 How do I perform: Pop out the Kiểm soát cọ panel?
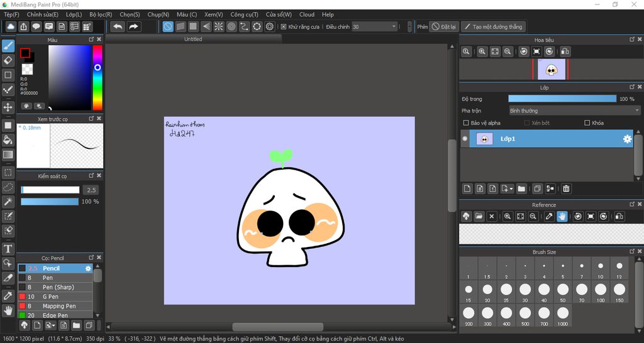tap(91, 175)
